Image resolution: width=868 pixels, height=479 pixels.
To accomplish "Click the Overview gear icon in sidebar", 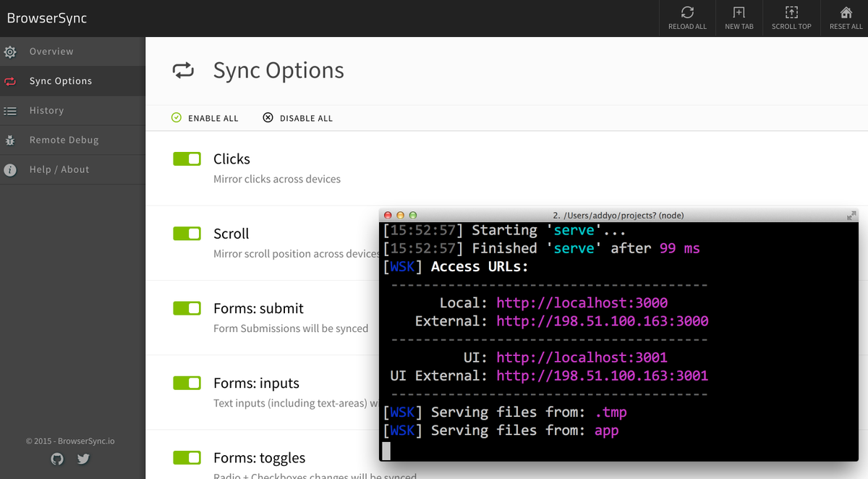I will pyautogui.click(x=10, y=52).
